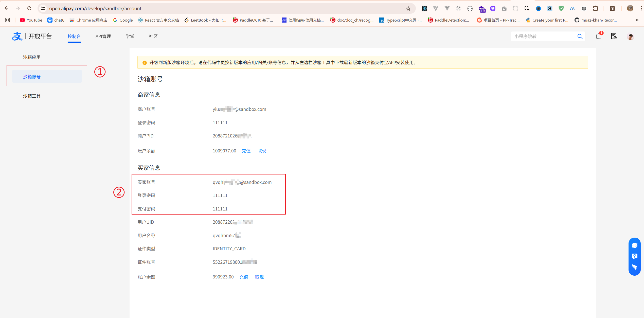The height and width of the screenshot is (318, 644).
Task: Open the TypeScript中文网 bookmark
Action: point(401,20)
